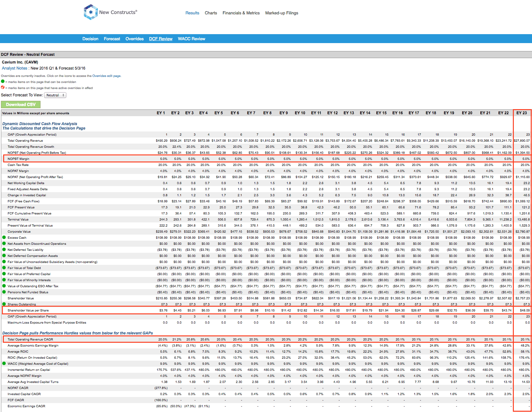Click the Download CSV button
The width and height of the screenshot is (532, 412).
point(21,104)
